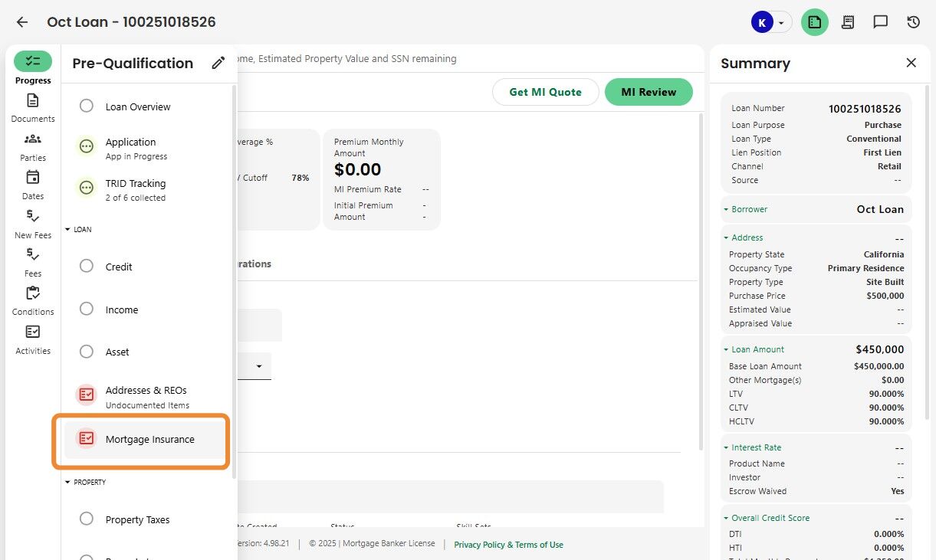Open Privacy Policy & Terms of Use link
The height and width of the screenshot is (560, 936).
(x=508, y=545)
